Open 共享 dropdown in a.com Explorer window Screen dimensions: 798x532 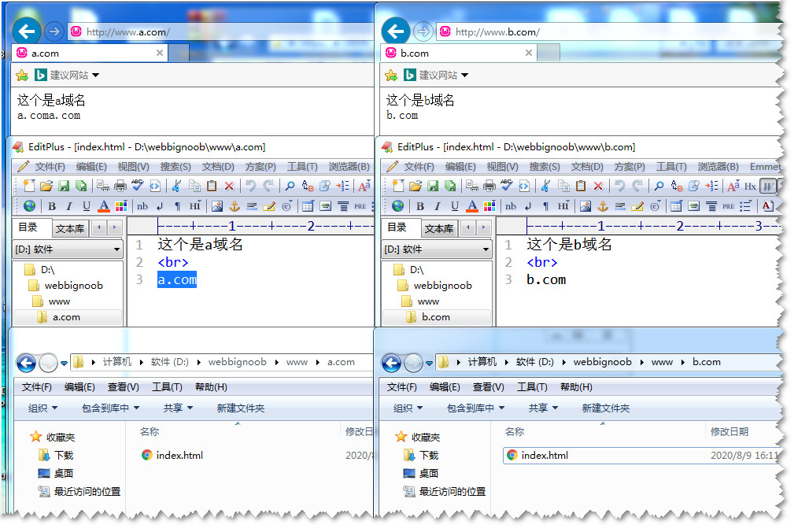click(178, 408)
